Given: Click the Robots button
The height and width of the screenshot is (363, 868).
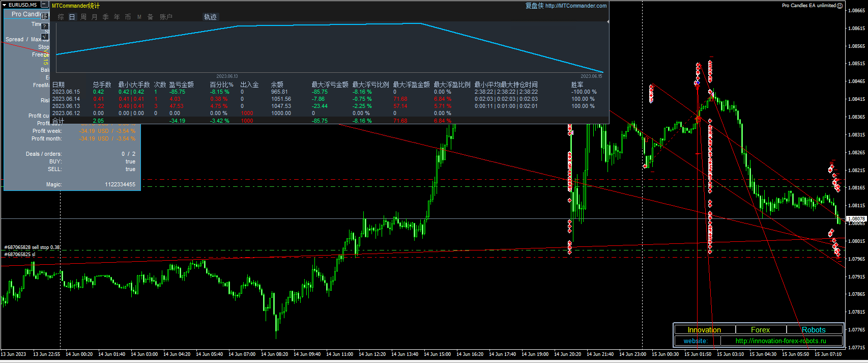Looking at the screenshot, I should [814, 330].
